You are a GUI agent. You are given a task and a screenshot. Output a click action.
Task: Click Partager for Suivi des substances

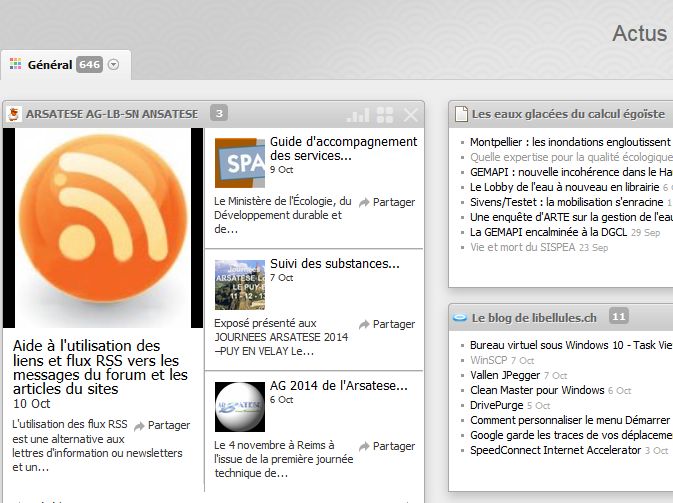click(387, 324)
